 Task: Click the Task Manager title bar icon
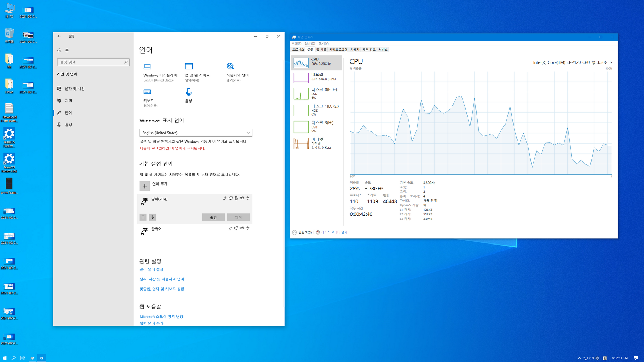pyautogui.click(x=294, y=37)
